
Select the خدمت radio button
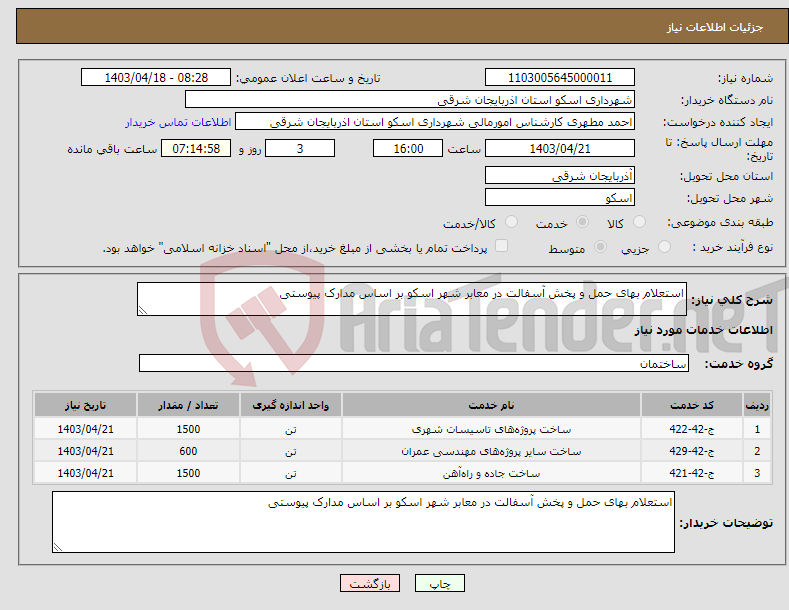point(583,221)
